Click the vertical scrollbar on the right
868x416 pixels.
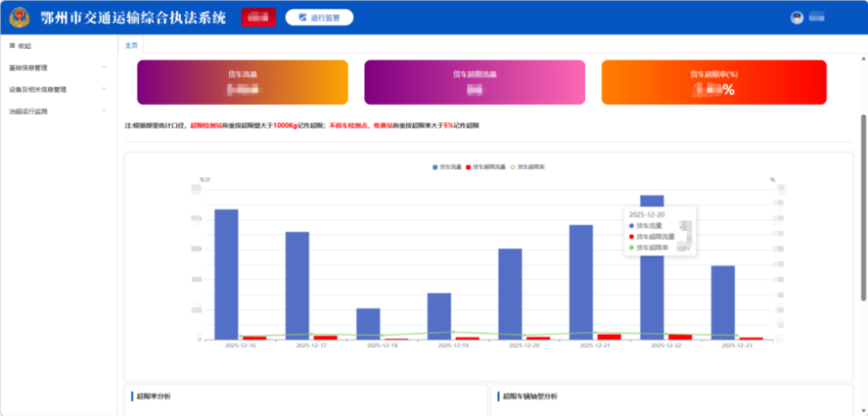(863, 201)
